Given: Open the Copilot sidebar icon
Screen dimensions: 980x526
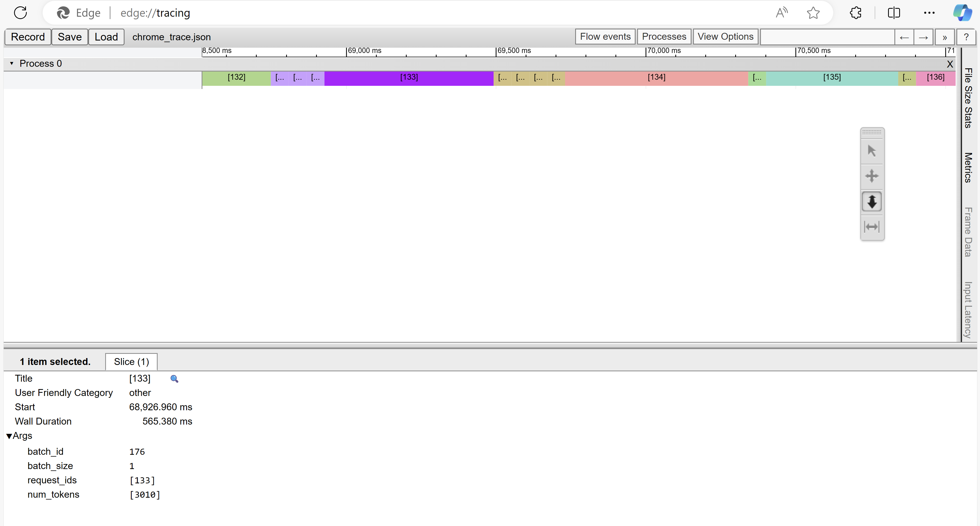Looking at the screenshot, I should tap(962, 13).
